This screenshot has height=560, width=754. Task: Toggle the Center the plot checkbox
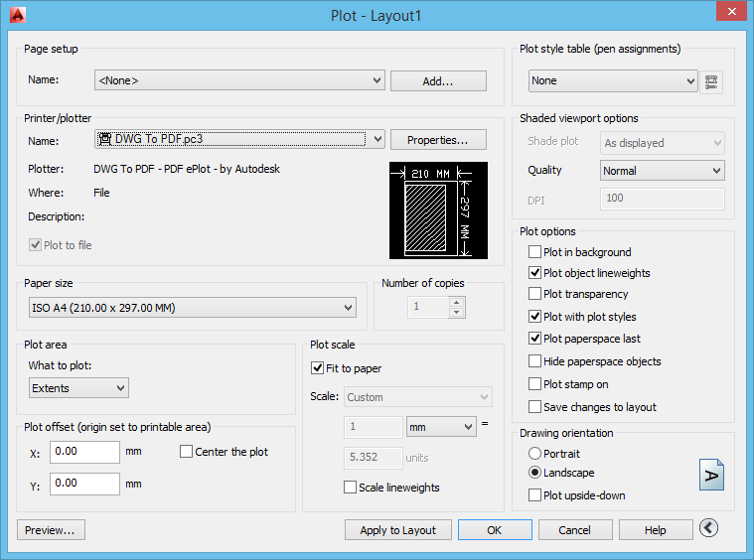(x=187, y=452)
